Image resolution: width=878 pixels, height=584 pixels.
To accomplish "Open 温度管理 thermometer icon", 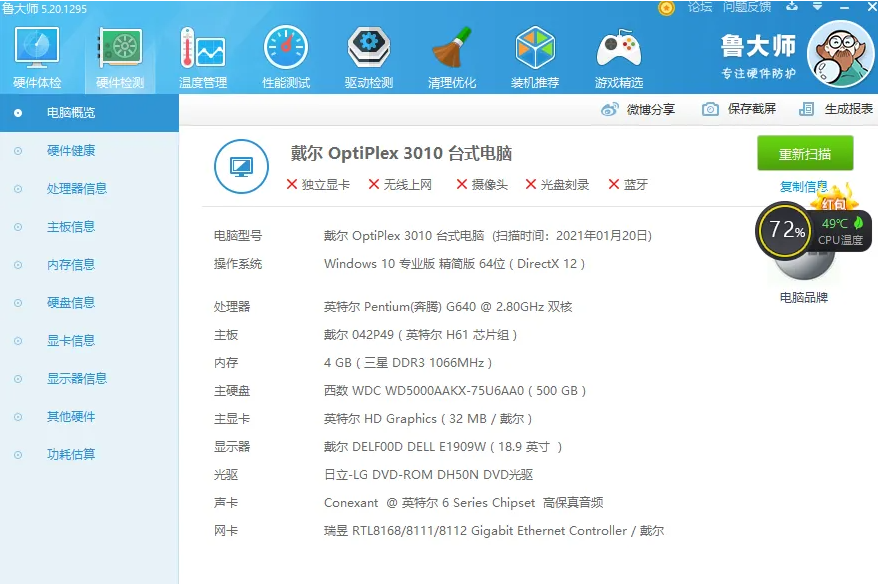I will pos(203,49).
